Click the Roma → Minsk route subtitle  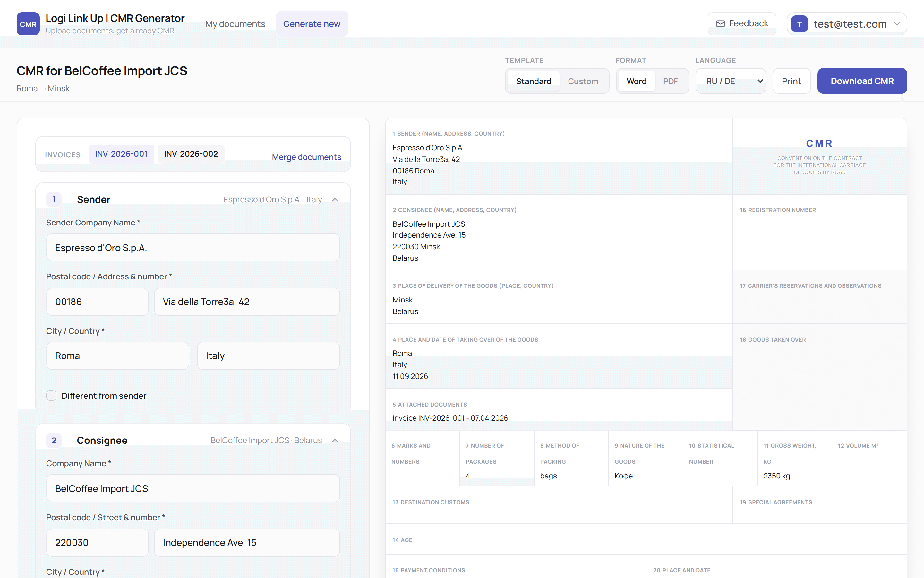pos(43,88)
